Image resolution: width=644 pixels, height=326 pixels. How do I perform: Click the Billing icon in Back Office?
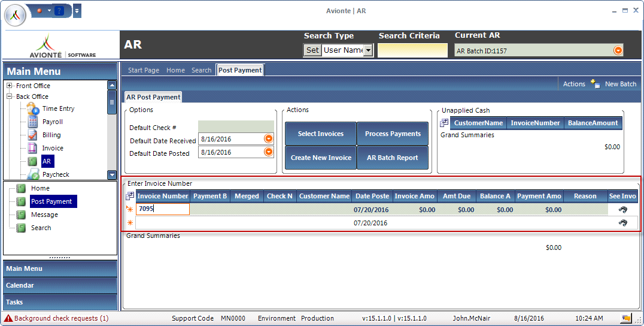coord(33,135)
